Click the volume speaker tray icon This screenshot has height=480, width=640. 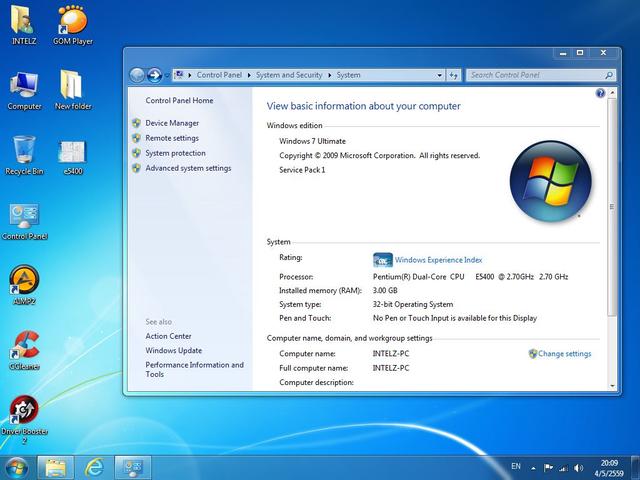coord(578,468)
